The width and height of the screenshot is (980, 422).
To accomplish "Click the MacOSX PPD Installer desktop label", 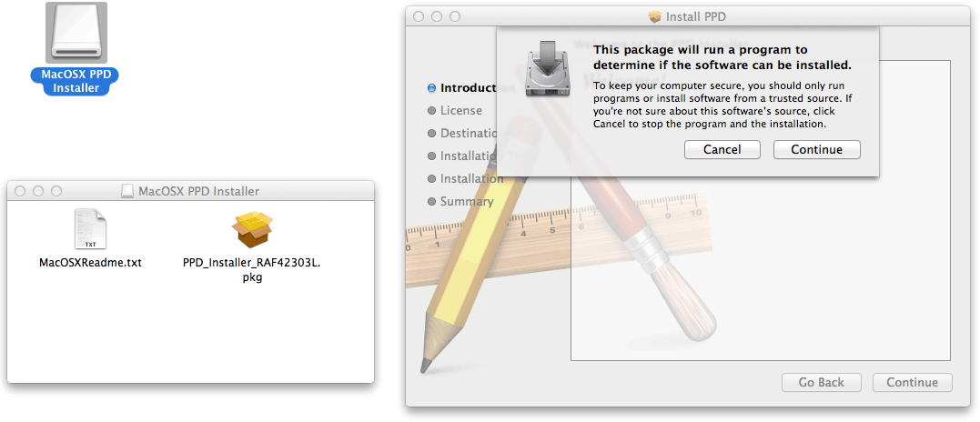I will tap(76, 81).
